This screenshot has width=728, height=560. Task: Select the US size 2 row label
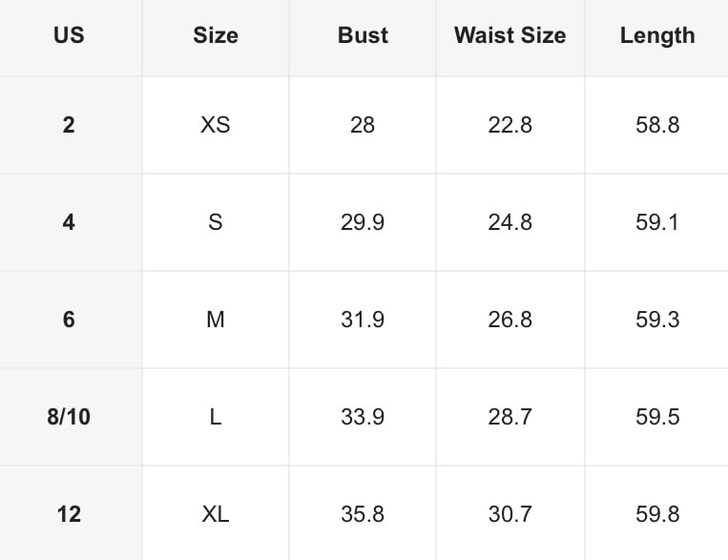pos(69,125)
